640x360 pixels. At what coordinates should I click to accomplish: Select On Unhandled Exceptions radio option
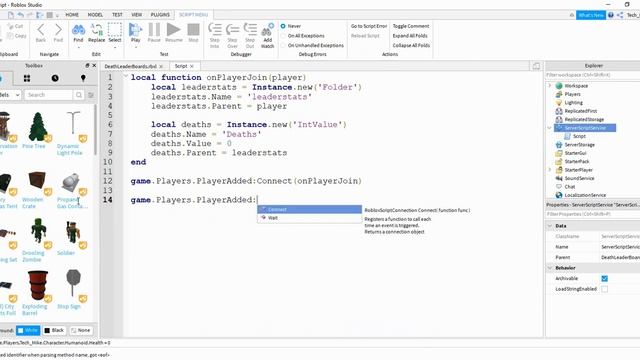(x=283, y=46)
